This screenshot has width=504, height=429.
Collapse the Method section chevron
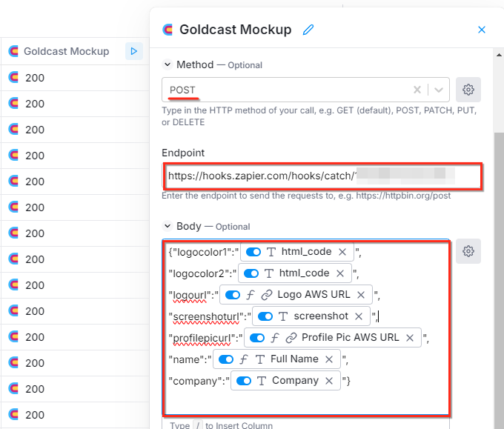[x=168, y=64]
